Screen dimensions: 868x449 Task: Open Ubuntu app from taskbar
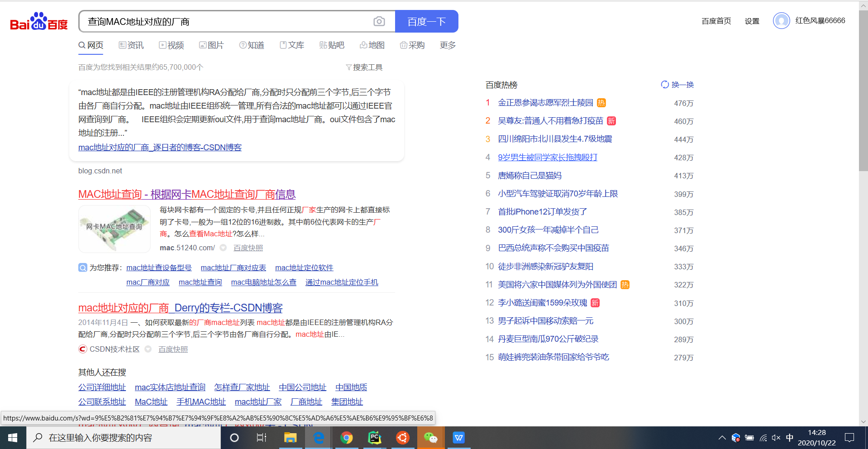[x=403, y=438]
